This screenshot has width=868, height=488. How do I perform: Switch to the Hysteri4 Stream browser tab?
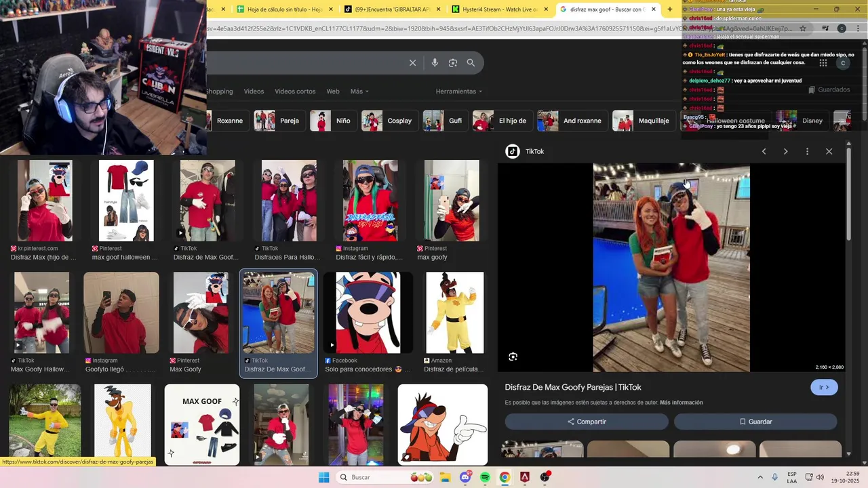[500, 9]
